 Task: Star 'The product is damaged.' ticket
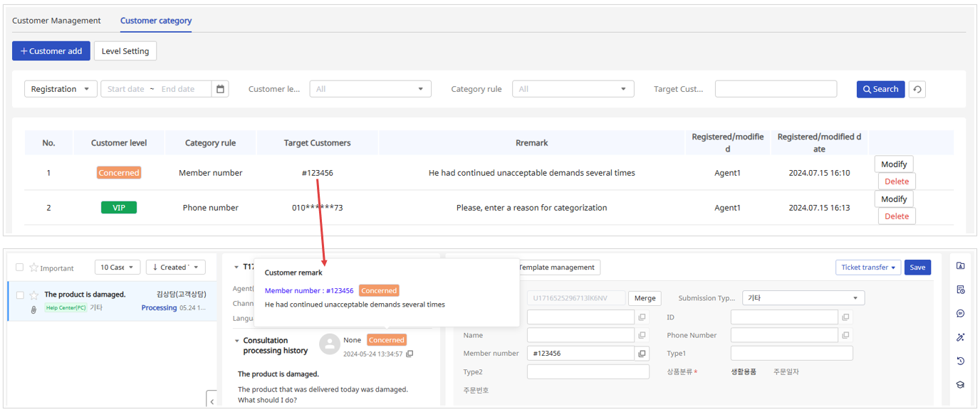[x=33, y=295]
